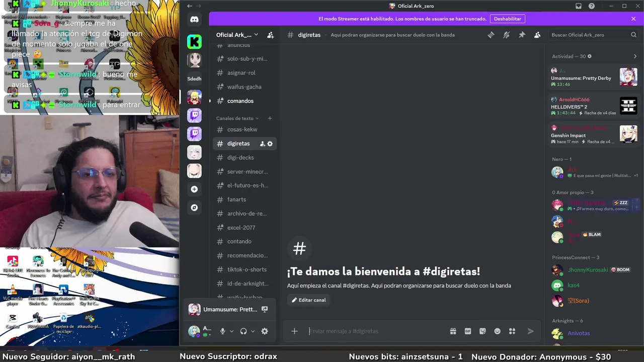Viewport: 644px width, 362px height.
Task: Open the comandos channel
Action: tap(245, 101)
